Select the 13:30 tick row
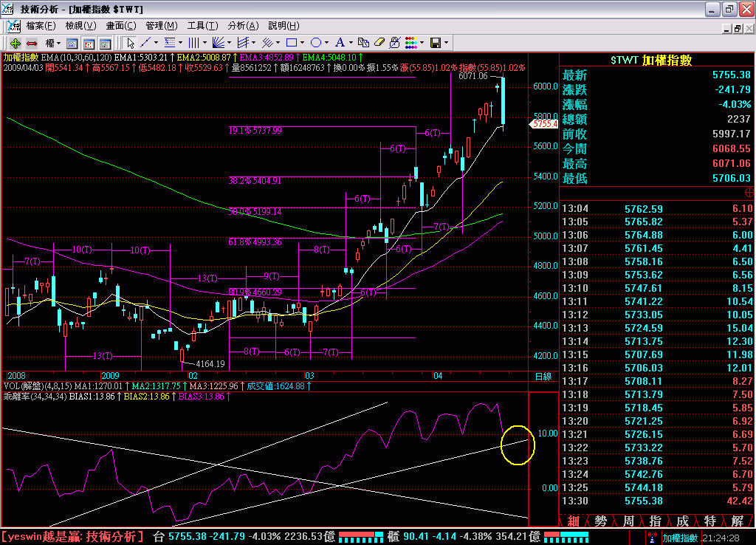756x545 pixels. click(656, 501)
